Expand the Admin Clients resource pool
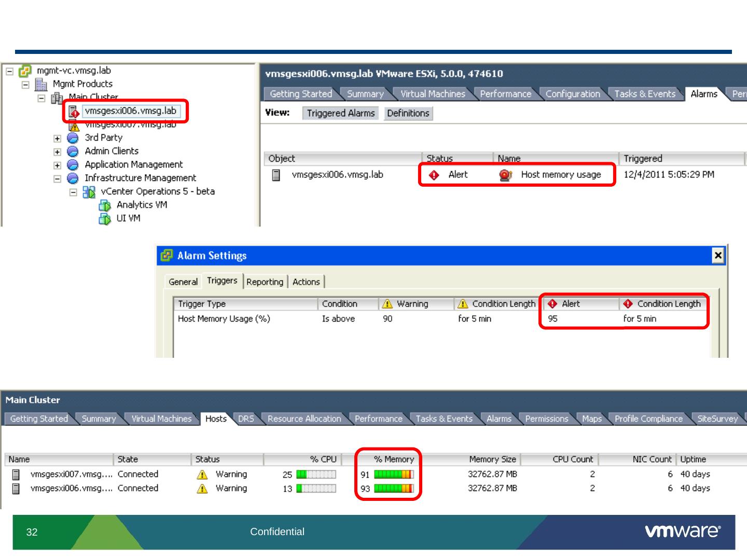 (x=57, y=152)
